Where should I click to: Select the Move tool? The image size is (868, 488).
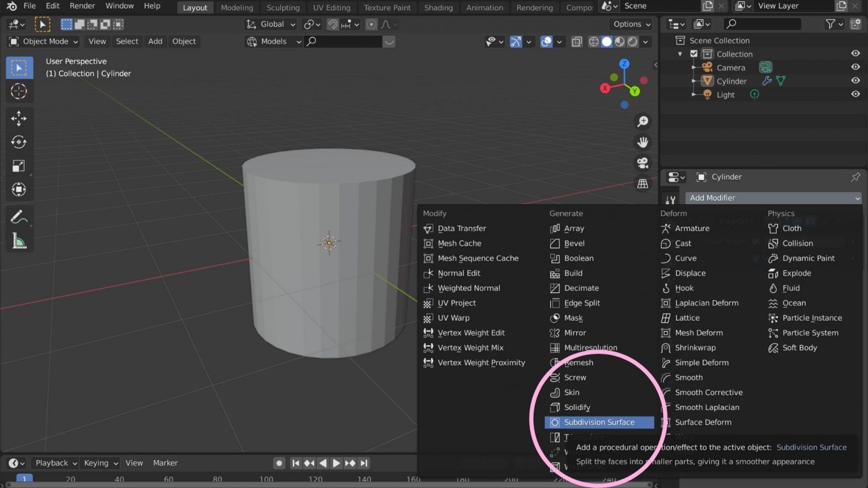coord(19,118)
